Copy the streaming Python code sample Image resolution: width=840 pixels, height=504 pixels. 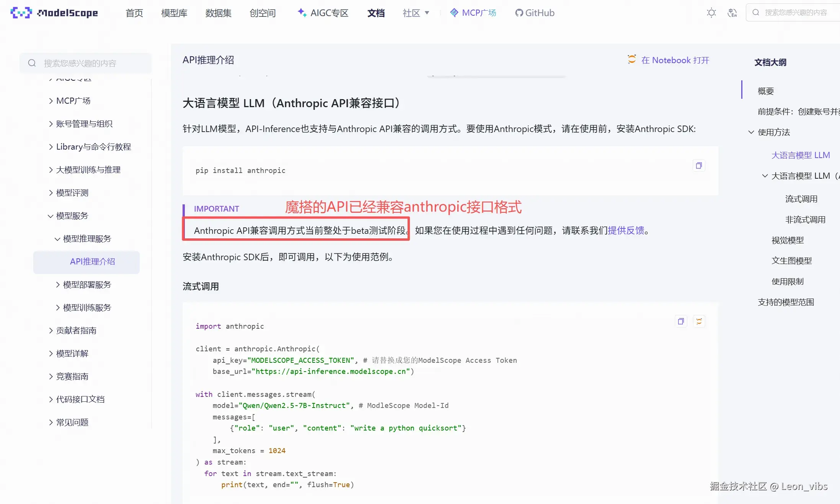(x=681, y=321)
